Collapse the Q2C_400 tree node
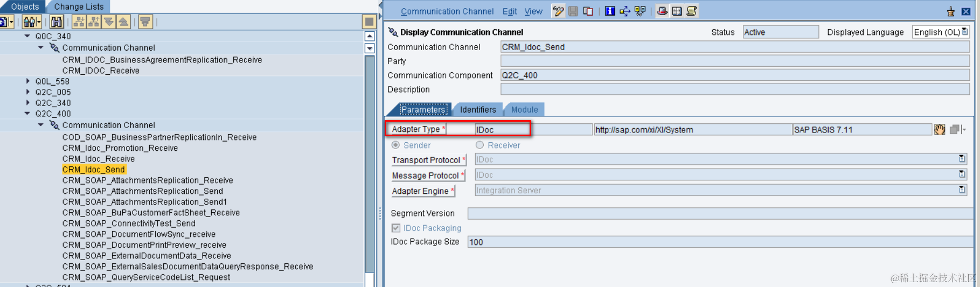Image resolution: width=980 pixels, height=287 pixels. pyautogui.click(x=27, y=114)
